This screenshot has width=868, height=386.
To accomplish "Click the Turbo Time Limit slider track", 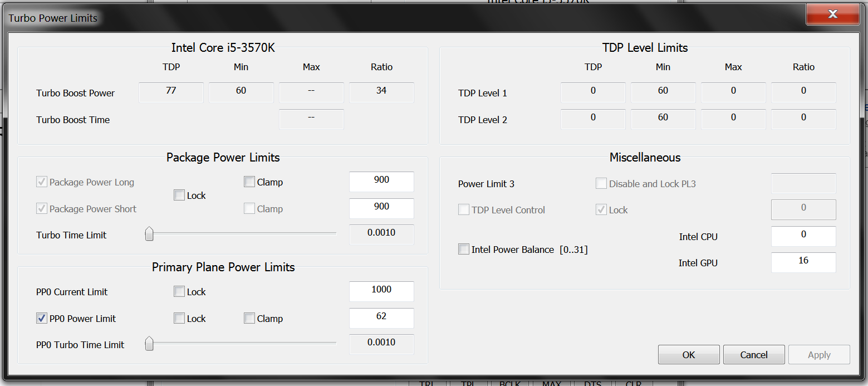I will (x=241, y=233).
